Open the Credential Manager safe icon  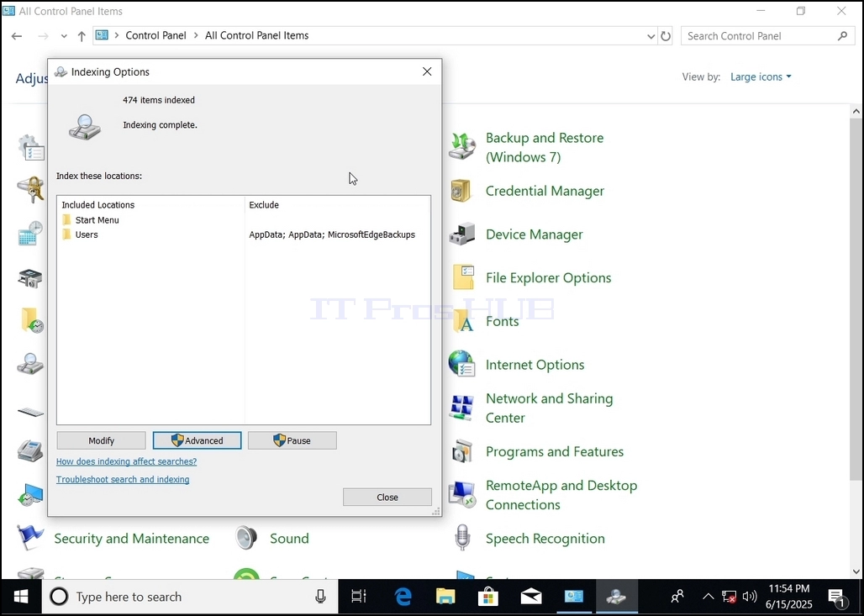click(461, 192)
